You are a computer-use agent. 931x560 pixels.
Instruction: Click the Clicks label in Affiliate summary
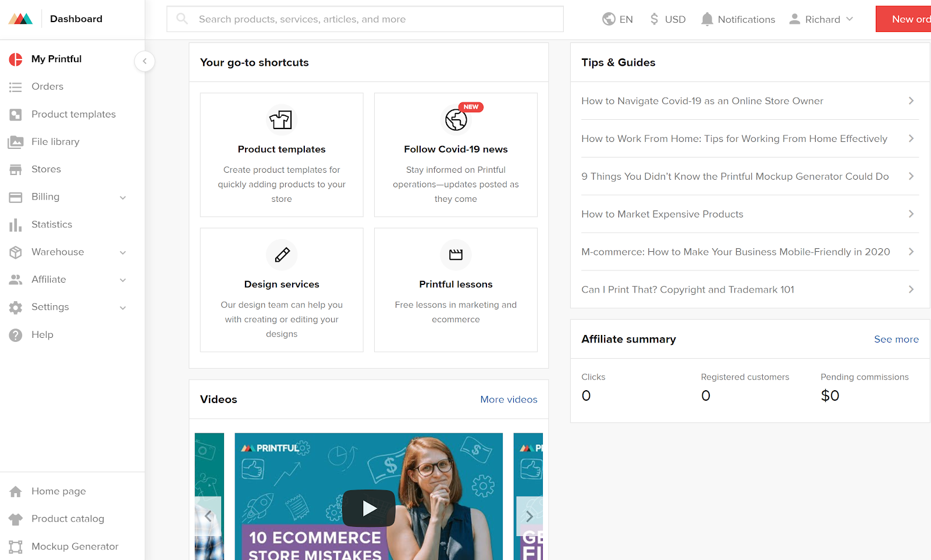pos(593,377)
